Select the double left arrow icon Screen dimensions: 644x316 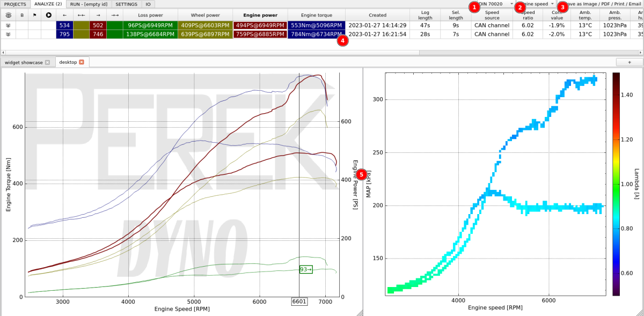pyautogui.click(x=80, y=15)
